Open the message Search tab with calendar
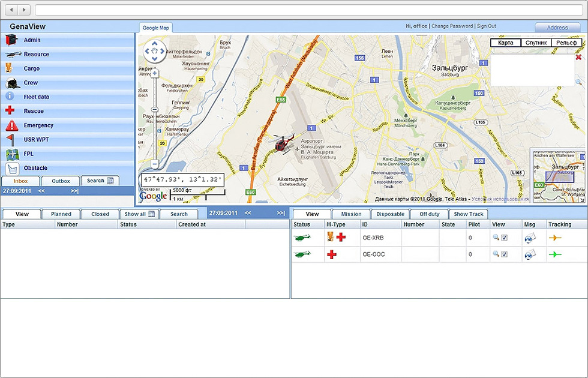 tap(100, 181)
